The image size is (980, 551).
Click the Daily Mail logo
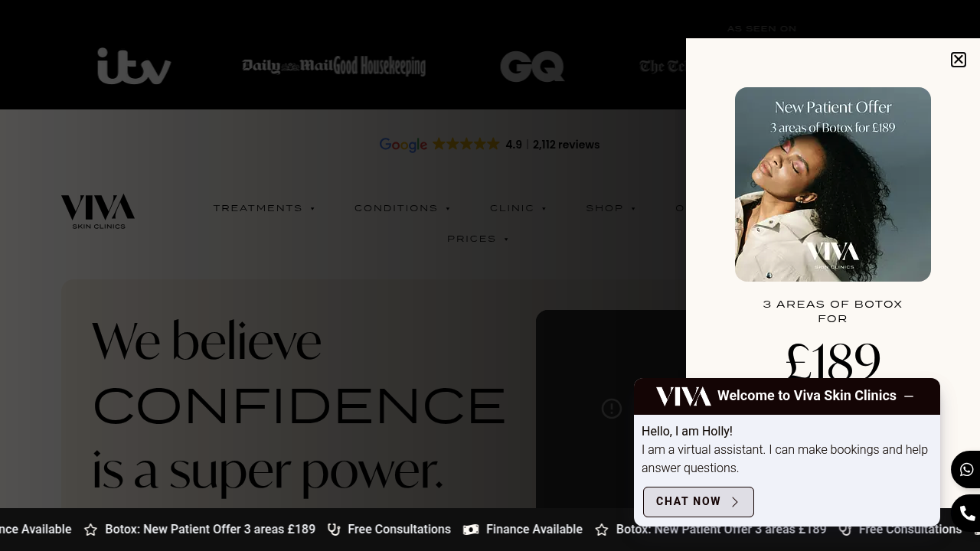(288, 67)
